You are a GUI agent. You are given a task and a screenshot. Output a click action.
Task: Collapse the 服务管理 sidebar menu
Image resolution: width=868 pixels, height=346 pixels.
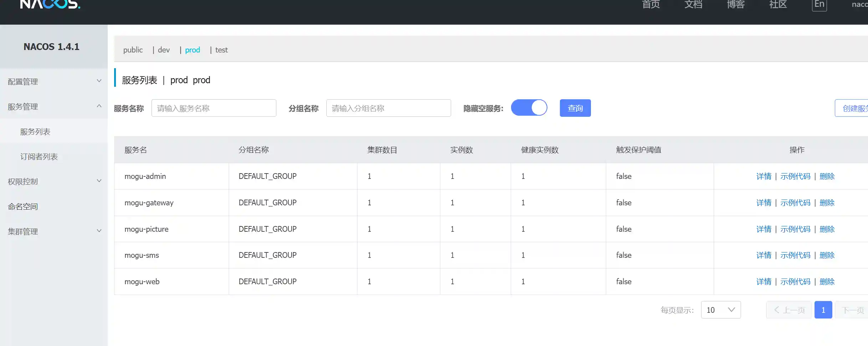pos(53,107)
